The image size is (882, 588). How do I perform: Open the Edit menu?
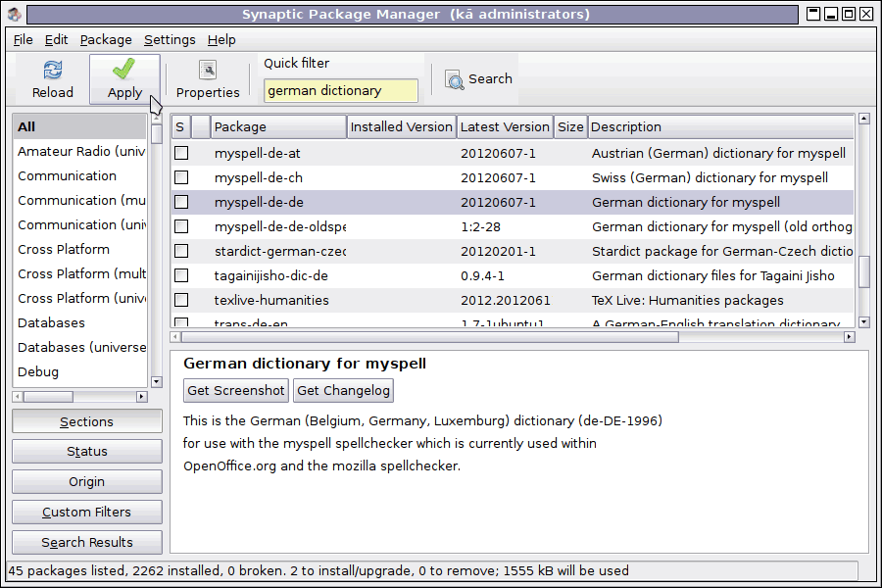click(56, 40)
